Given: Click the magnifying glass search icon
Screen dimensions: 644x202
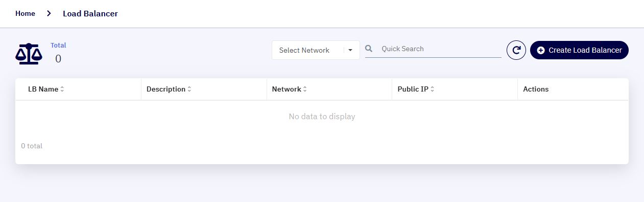Looking at the screenshot, I should click(369, 49).
